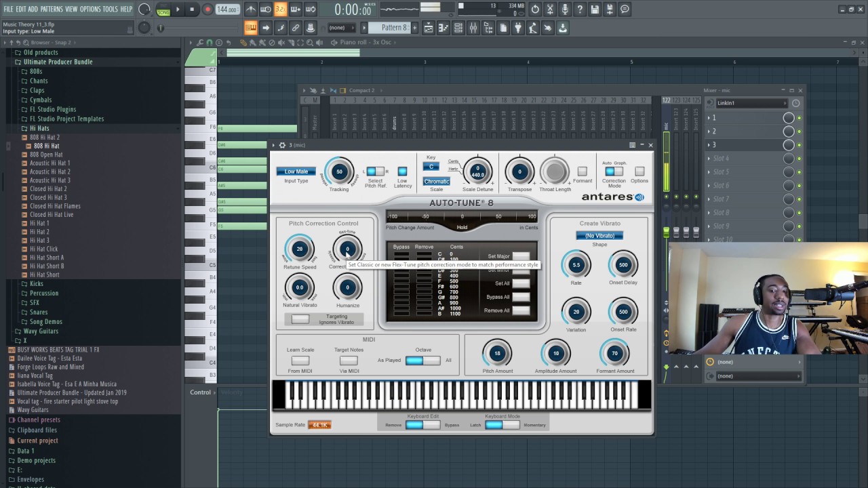Open the Browser view icon
868x488 pixels.
pos(488,28)
